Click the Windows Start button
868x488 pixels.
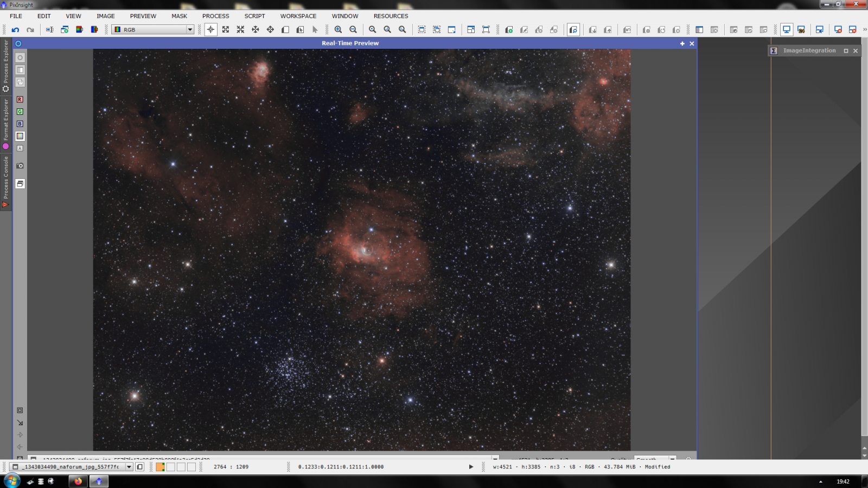(12, 481)
